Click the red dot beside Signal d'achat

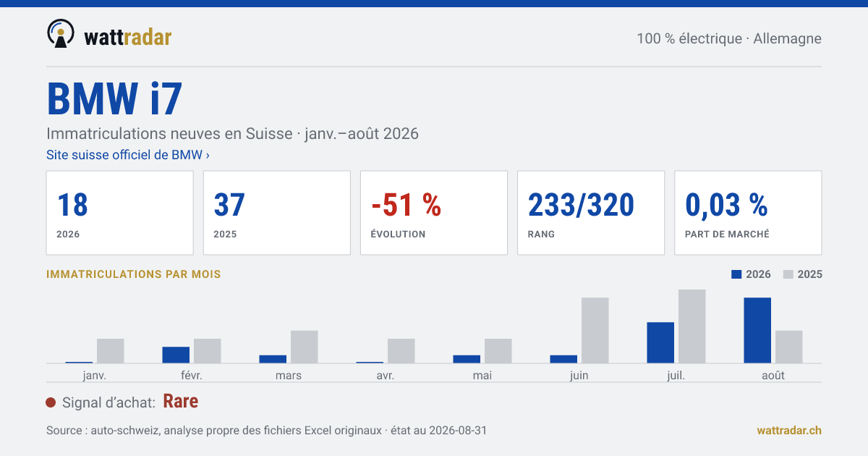pos(51,402)
